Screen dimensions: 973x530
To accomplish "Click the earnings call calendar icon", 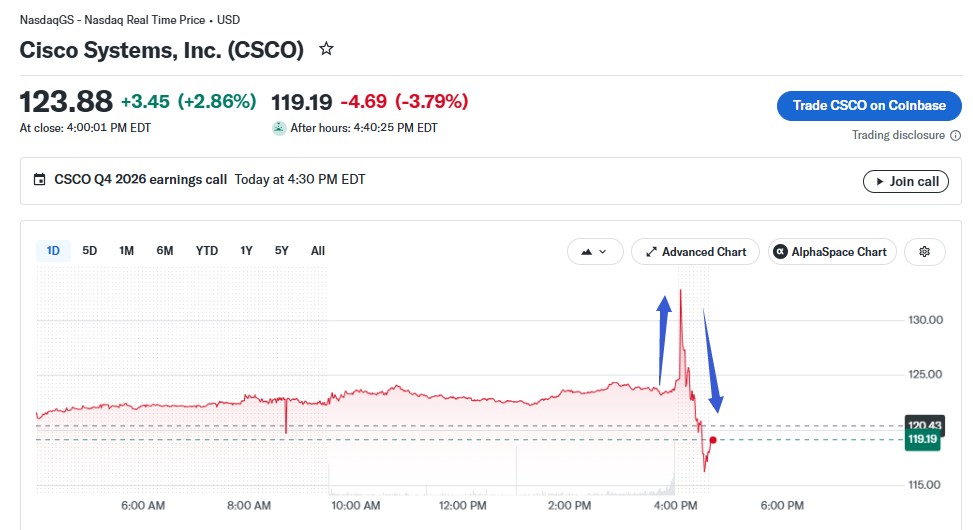I will pyautogui.click(x=39, y=180).
